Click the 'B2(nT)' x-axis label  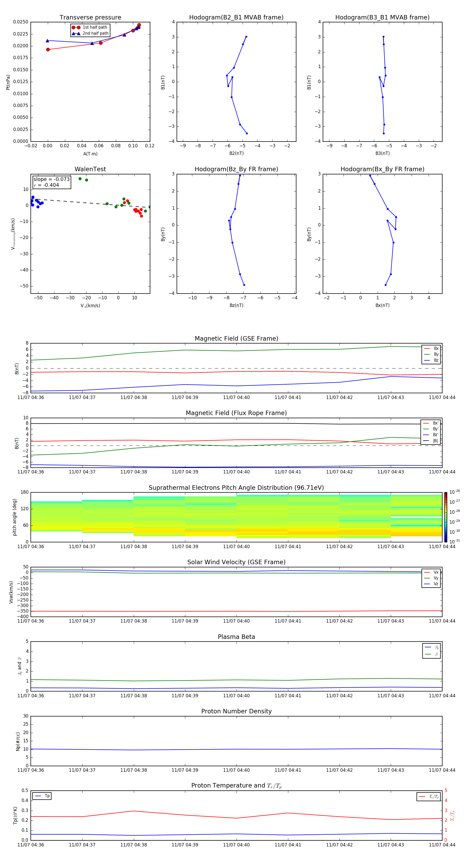[236, 154]
